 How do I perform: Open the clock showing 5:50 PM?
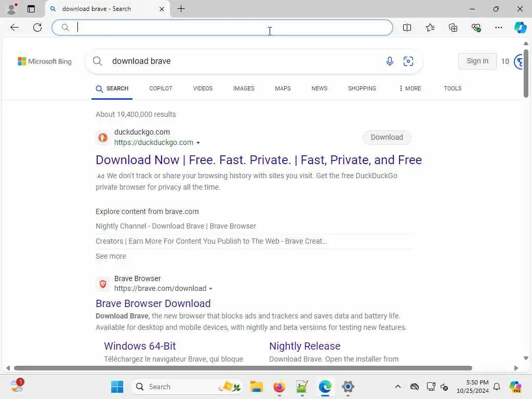(x=473, y=387)
